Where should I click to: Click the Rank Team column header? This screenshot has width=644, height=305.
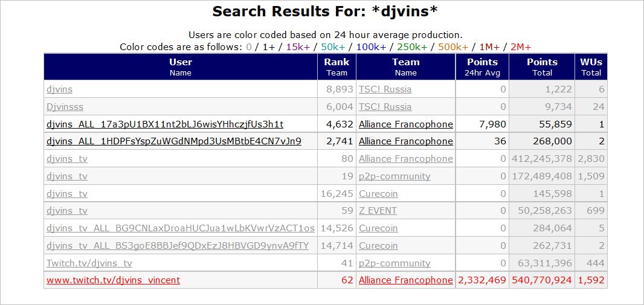[336, 66]
